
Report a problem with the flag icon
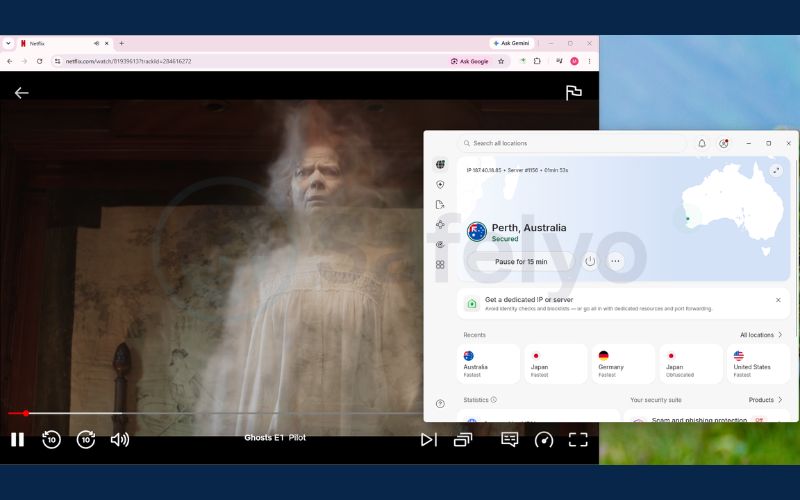[573, 92]
